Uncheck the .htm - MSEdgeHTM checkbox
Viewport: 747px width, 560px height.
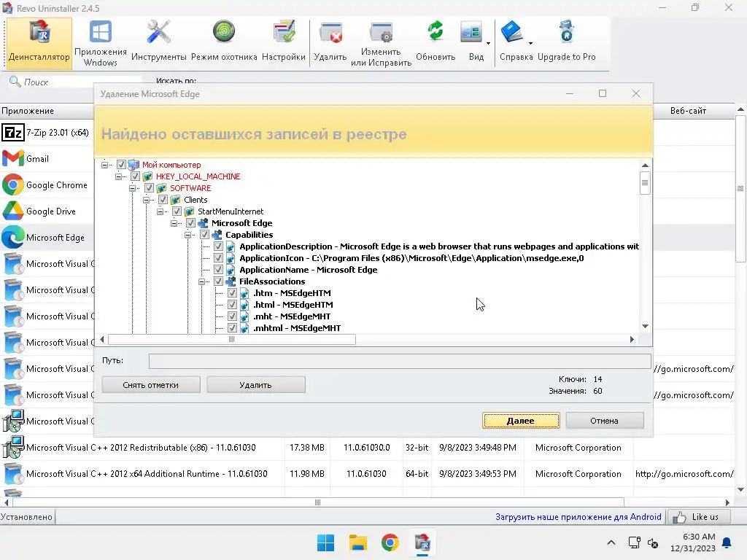click(232, 293)
